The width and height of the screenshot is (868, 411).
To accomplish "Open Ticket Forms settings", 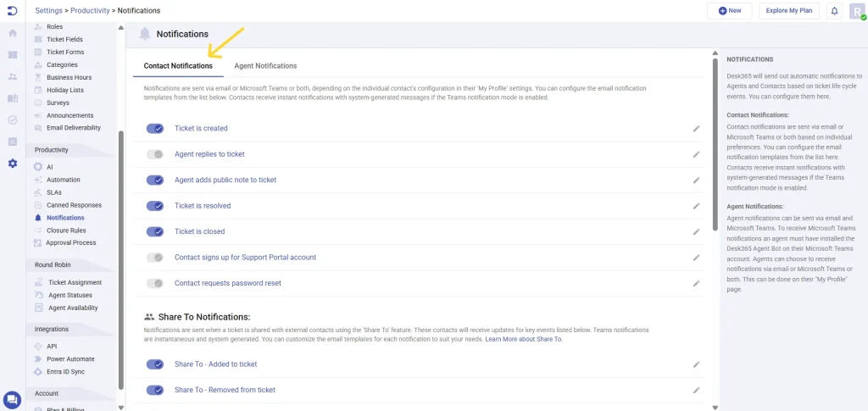I will pos(65,52).
